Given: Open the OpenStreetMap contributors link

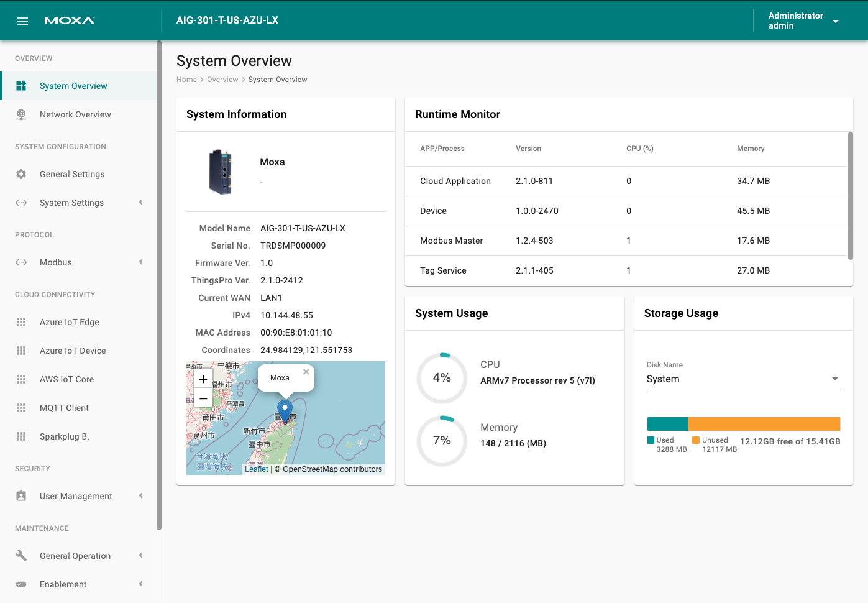Looking at the screenshot, I should (x=332, y=469).
